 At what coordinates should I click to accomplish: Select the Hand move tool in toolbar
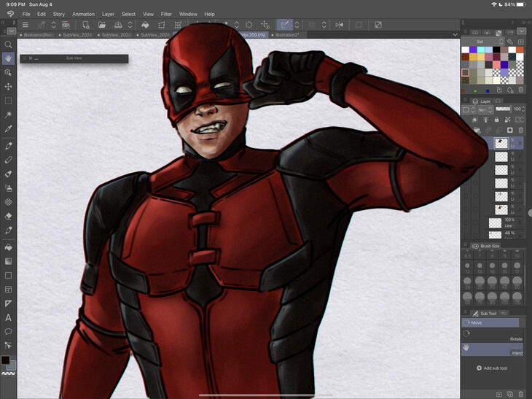click(8, 58)
